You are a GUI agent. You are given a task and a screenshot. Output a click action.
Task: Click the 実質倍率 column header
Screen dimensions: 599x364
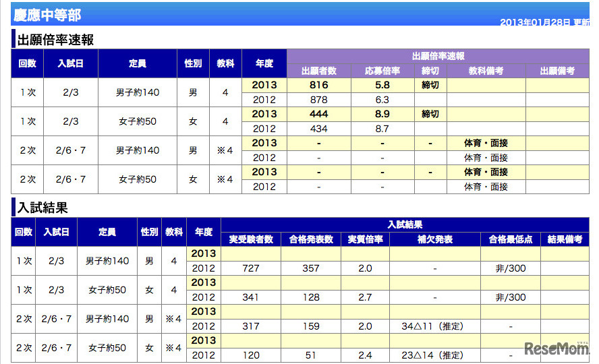(x=365, y=239)
